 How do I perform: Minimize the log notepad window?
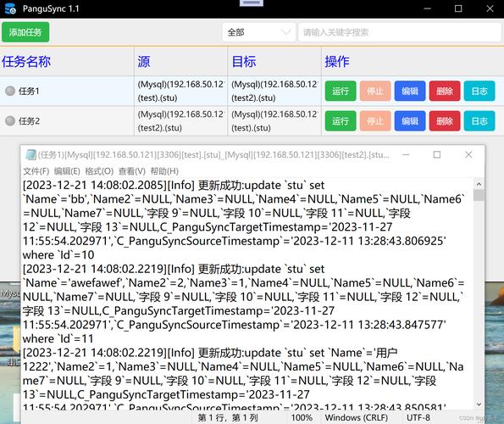click(406, 154)
